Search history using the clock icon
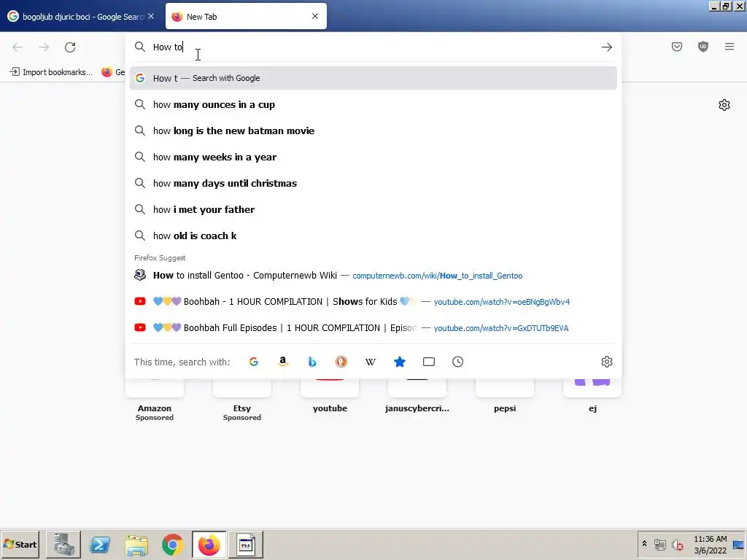This screenshot has width=747, height=560. coord(458,362)
